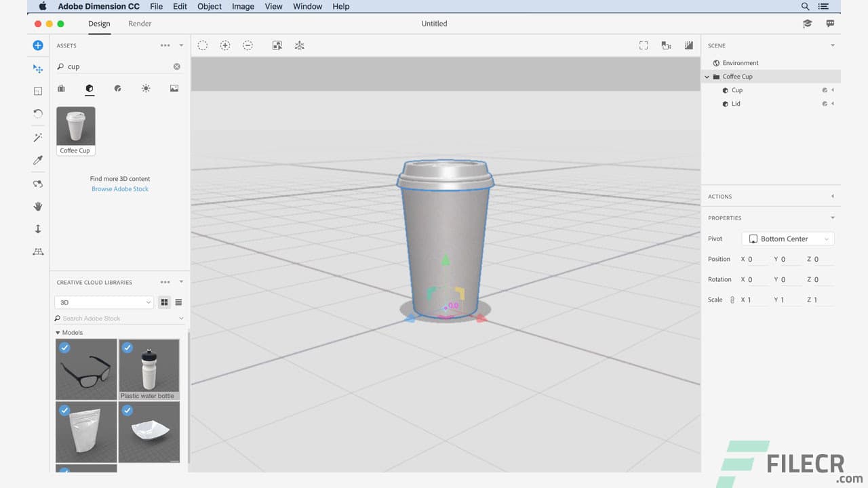Open the Magic Wand selection tool
The height and width of the screenshot is (488, 868).
(x=38, y=137)
